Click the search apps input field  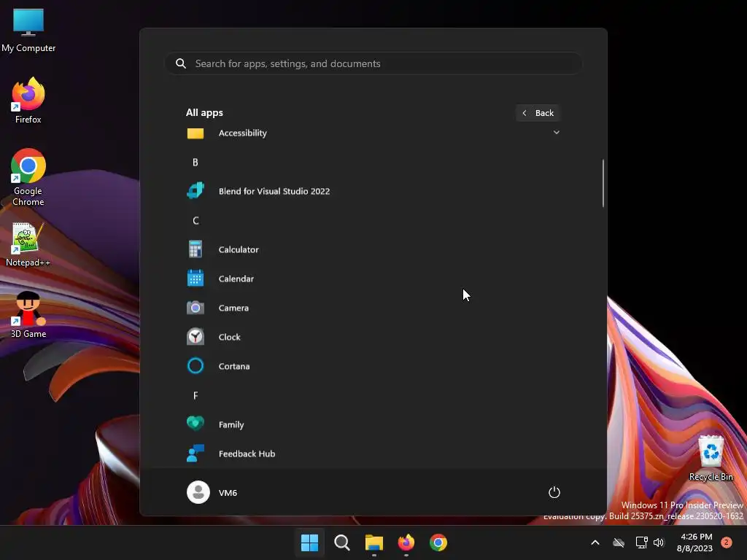point(373,63)
